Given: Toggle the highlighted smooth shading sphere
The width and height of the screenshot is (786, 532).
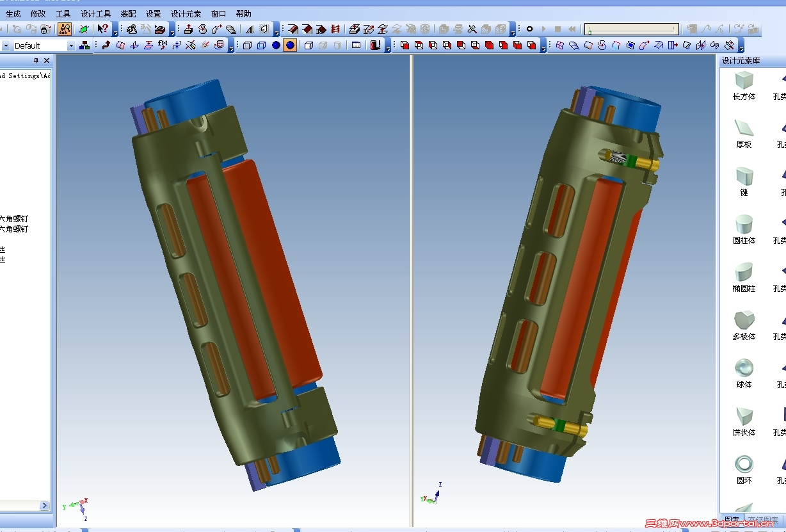Looking at the screenshot, I should pos(290,45).
